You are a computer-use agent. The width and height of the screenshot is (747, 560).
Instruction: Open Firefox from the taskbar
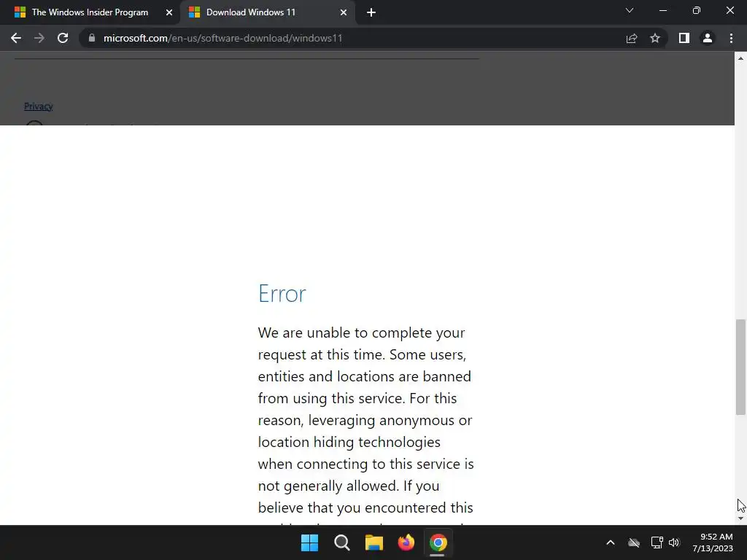click(406, 542)
